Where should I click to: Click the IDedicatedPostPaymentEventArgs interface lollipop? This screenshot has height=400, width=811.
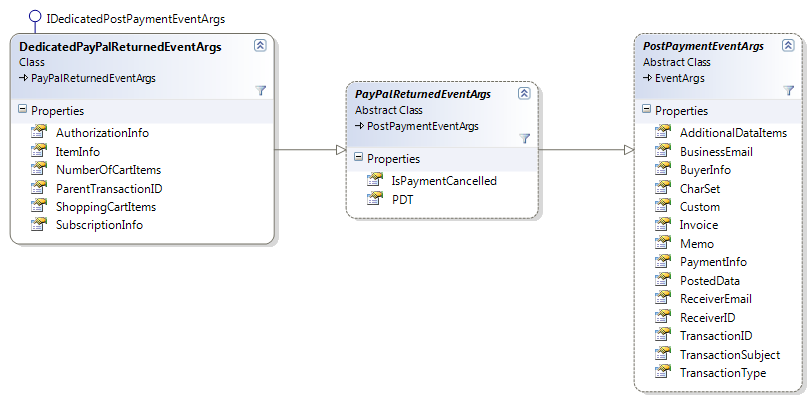tap(35, 17)
